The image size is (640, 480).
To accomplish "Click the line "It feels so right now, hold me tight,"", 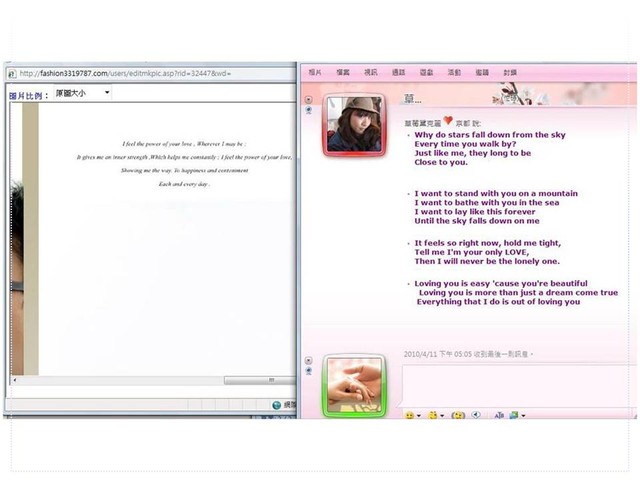I will [488, 243].
